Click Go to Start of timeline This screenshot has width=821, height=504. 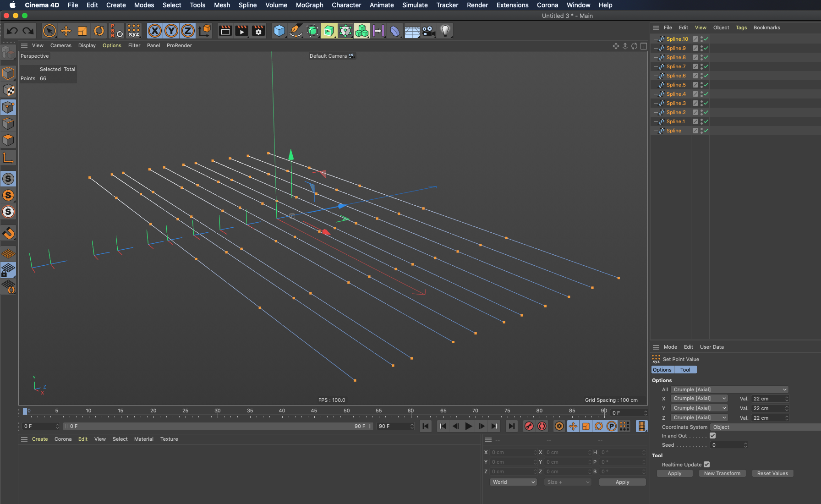click(x=426, y=426)
